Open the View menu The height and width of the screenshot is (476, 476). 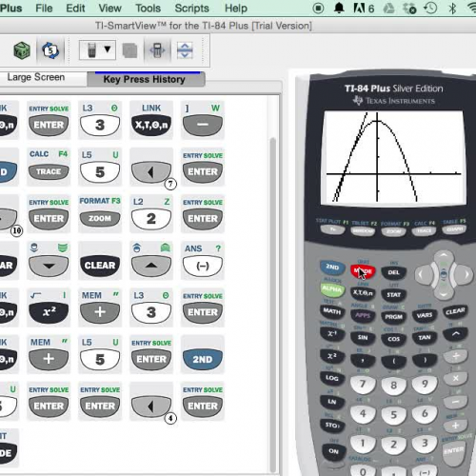coord(109,8)
